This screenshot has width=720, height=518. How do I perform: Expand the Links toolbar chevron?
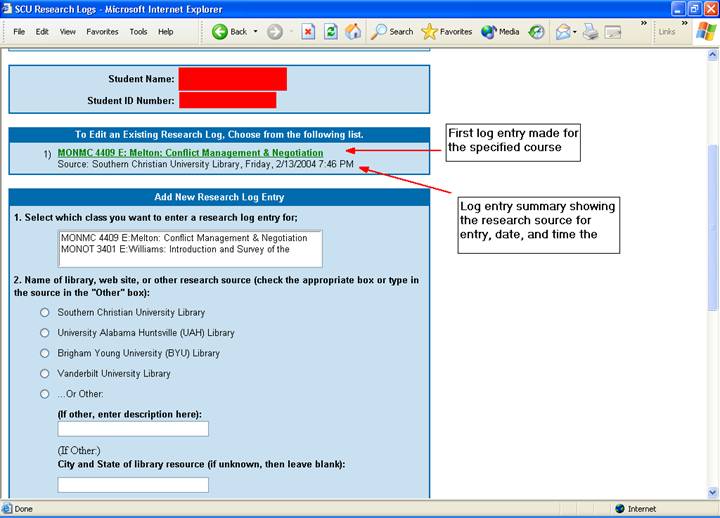pos(684,31)
